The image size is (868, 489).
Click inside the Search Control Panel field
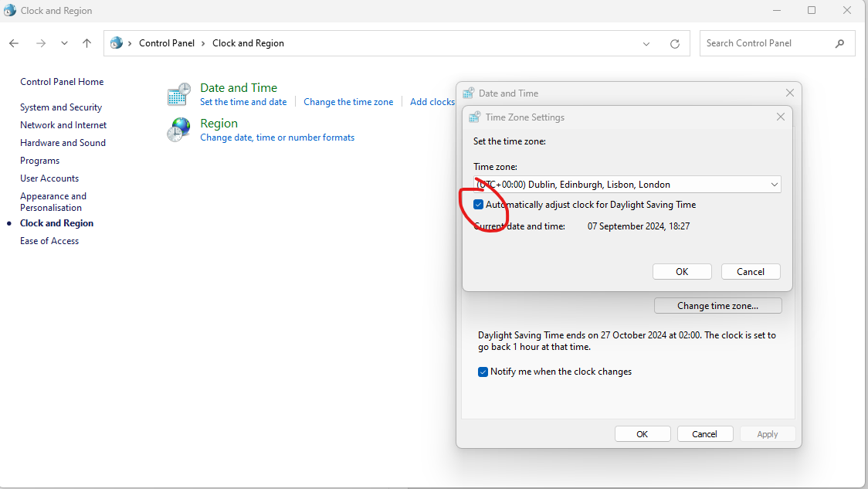click(x=765, y=43)
